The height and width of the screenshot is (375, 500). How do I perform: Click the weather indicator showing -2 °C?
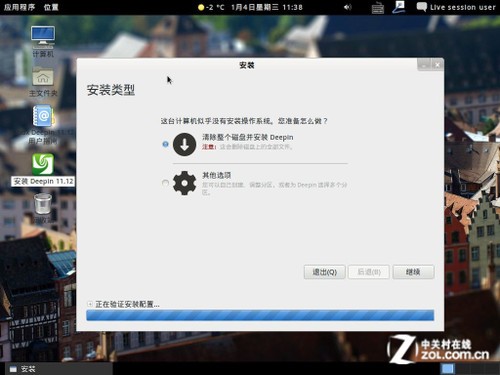(x=211, y=7)
